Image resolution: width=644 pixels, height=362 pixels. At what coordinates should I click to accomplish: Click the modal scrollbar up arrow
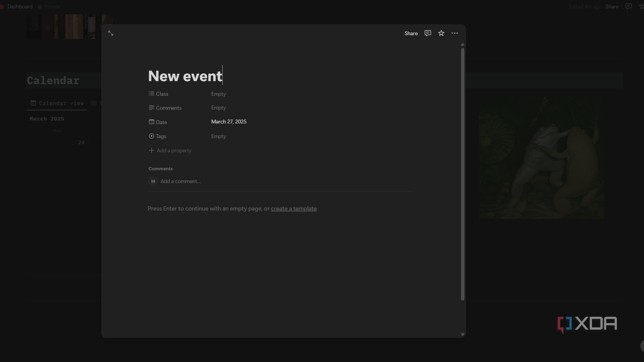(462, 45)
